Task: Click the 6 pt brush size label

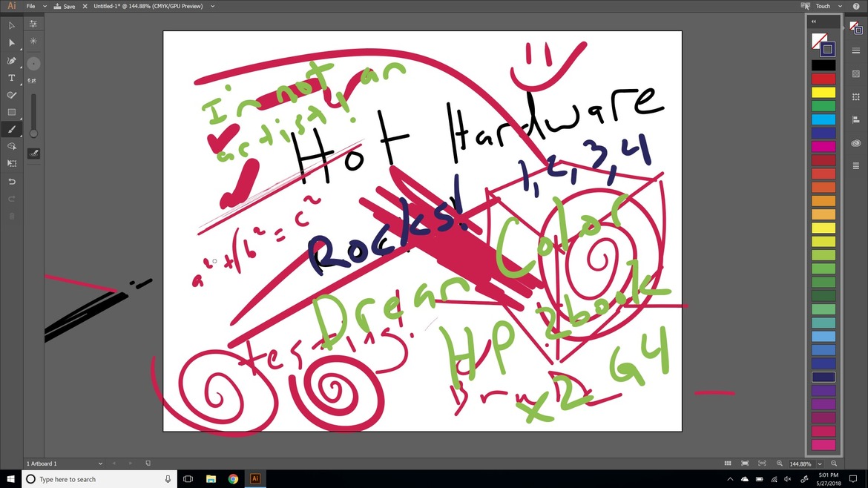Action: [32, 81]
